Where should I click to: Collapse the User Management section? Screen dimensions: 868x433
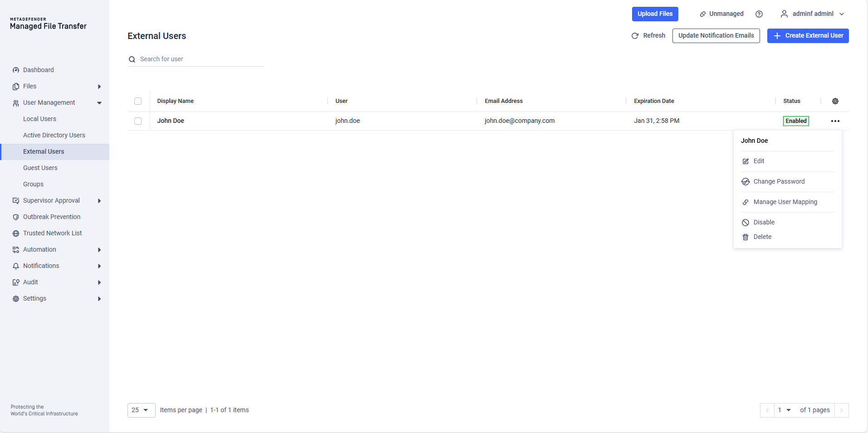99,103
